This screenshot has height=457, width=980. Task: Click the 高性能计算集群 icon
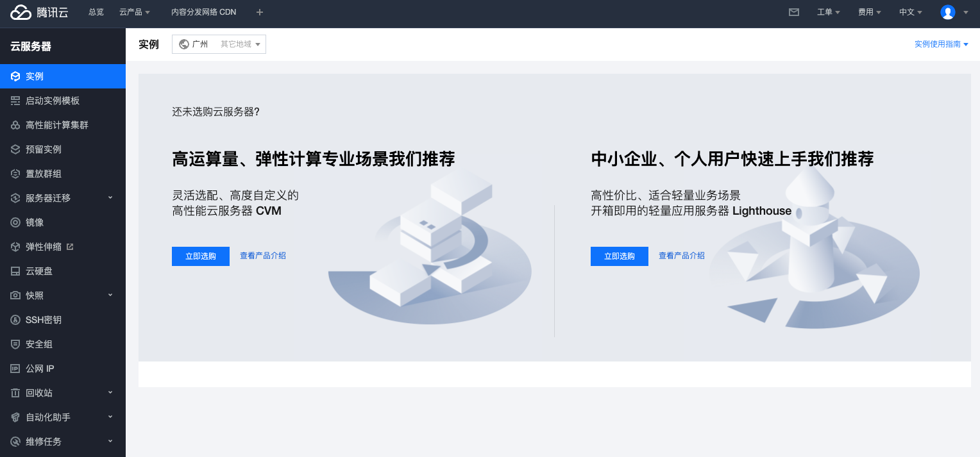[15, 125]
